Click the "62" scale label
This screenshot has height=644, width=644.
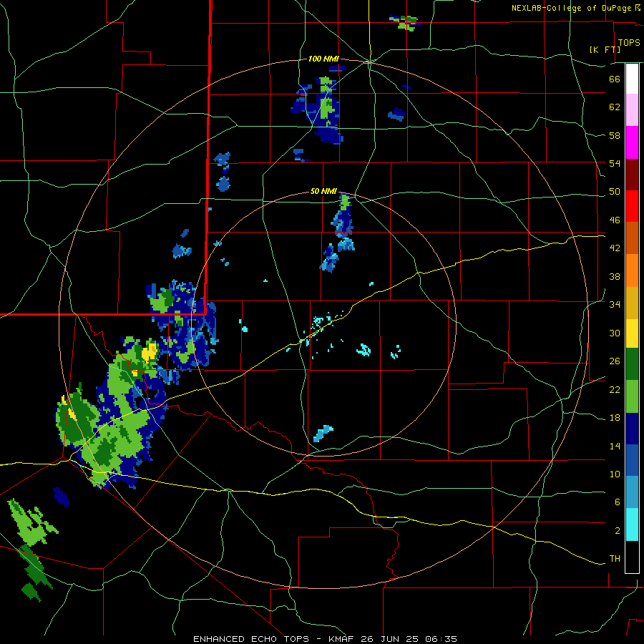click(615, 107)
